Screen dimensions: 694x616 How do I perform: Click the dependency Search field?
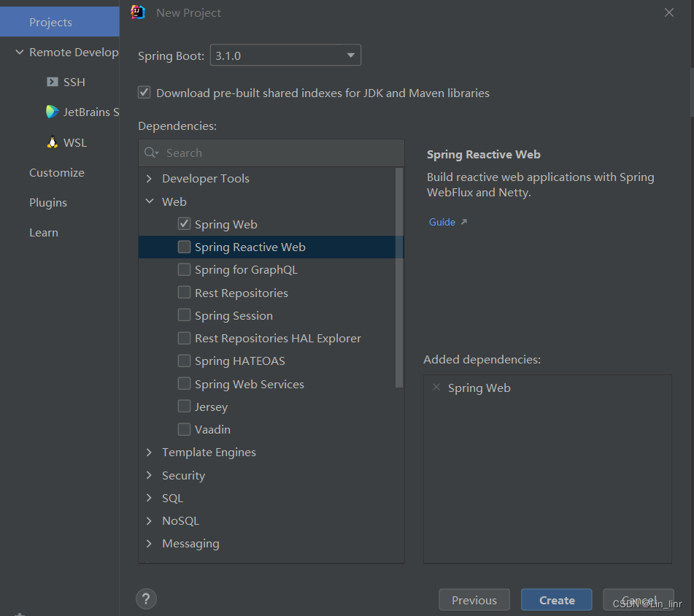(x=271, y=153)
